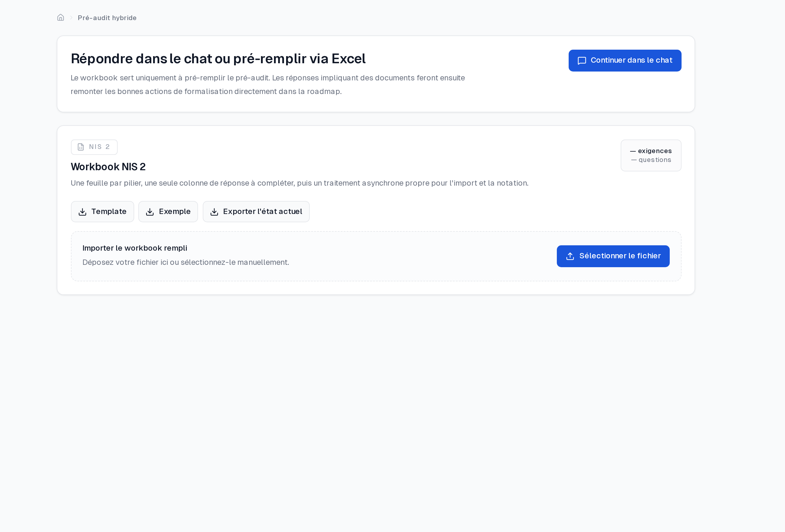
Task: Expand the exigences stats panel
Action: pyautogui.click(x=651, y=155)
